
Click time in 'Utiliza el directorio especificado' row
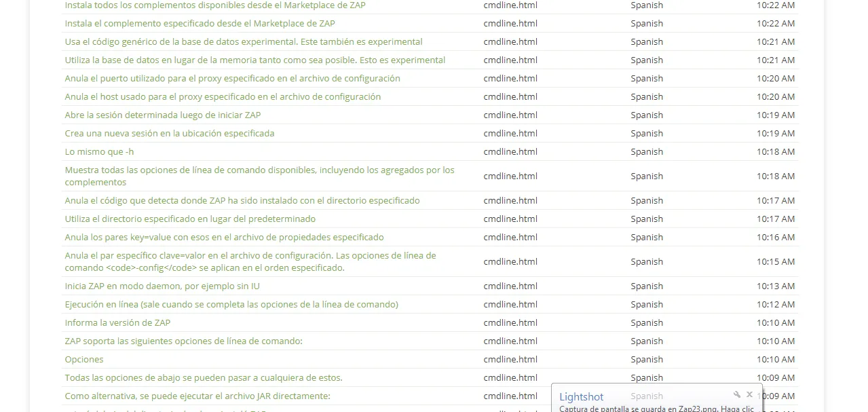click(x=776, y=219)
